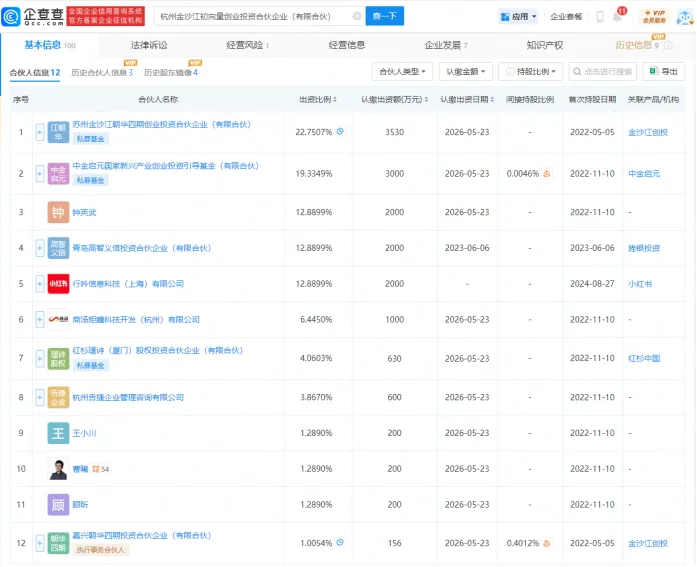This screenshot has width=697, height=567.
Task: Open the 应用 dropdown in the header
Action: tap(517, 17)
